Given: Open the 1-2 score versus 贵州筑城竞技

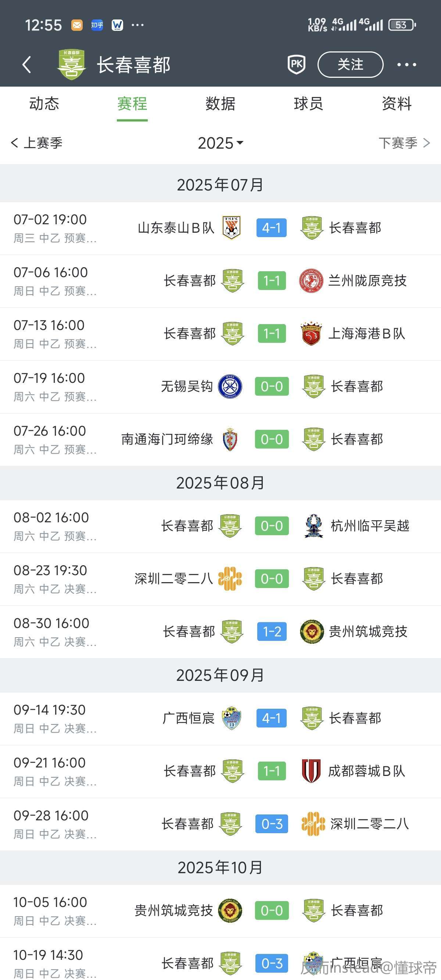Looking at the screenshot, I should pyautogui.click(x=272, y=632).
